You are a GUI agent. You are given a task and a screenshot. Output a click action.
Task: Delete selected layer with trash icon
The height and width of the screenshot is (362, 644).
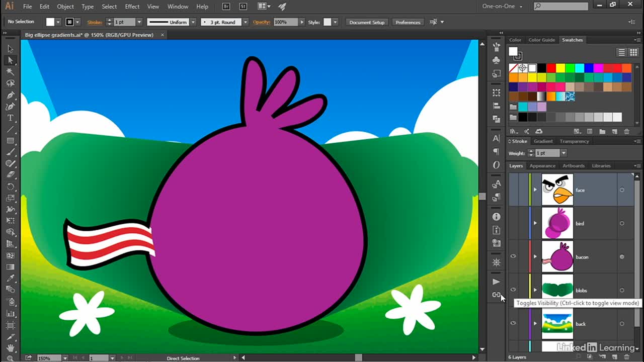pyautogui.click(x=626, y=357)
